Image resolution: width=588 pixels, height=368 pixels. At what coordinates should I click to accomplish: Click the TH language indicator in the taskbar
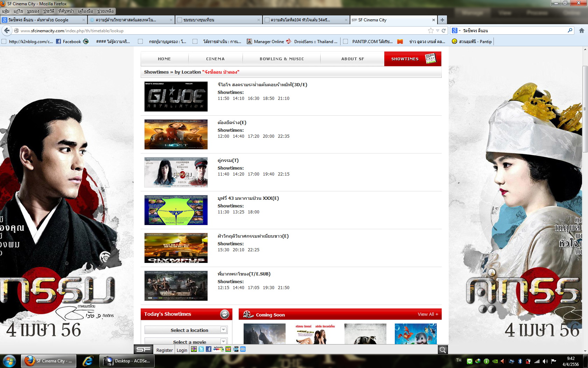458,360
